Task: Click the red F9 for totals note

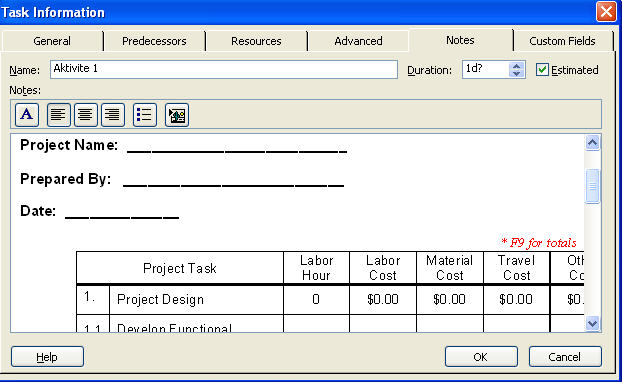Action: click(539, 242)
